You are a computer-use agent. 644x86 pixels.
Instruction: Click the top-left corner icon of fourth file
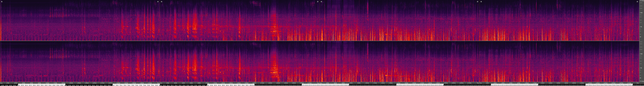[x=481, y=2]
